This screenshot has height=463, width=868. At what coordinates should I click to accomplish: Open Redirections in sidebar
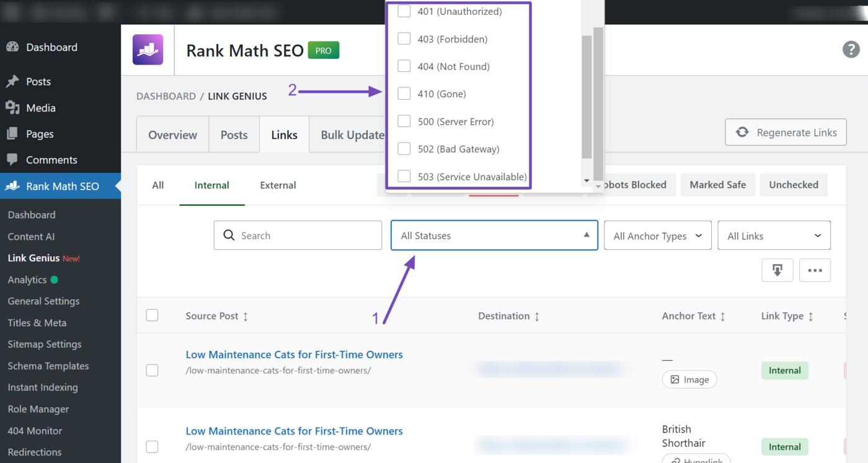34,452
